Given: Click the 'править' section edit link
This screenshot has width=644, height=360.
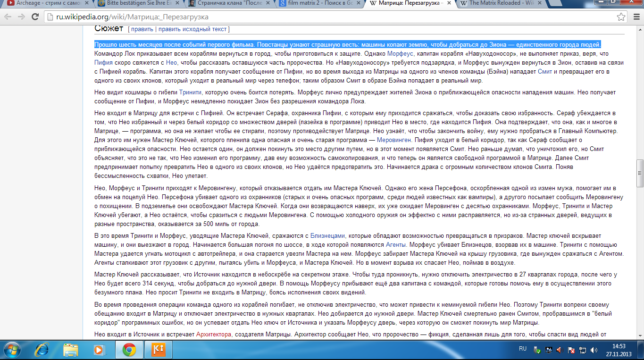Looking at the screenshot, I should coord(142,29).
